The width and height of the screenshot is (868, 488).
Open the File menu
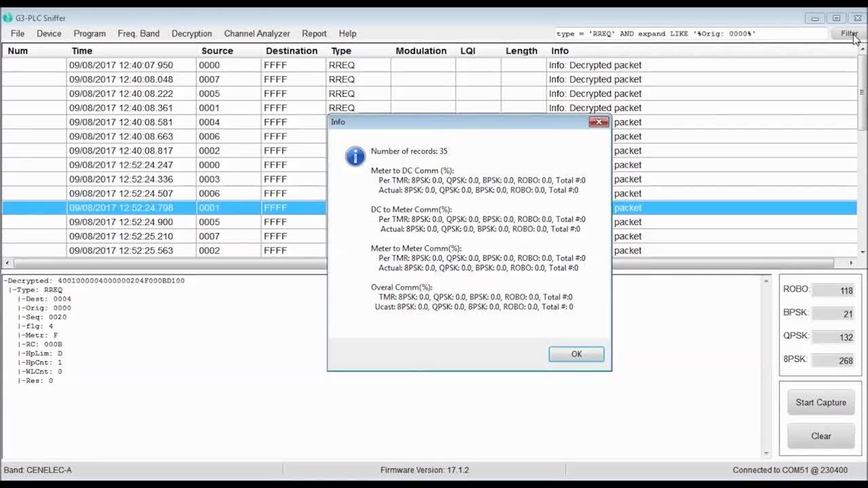point(17,33)
